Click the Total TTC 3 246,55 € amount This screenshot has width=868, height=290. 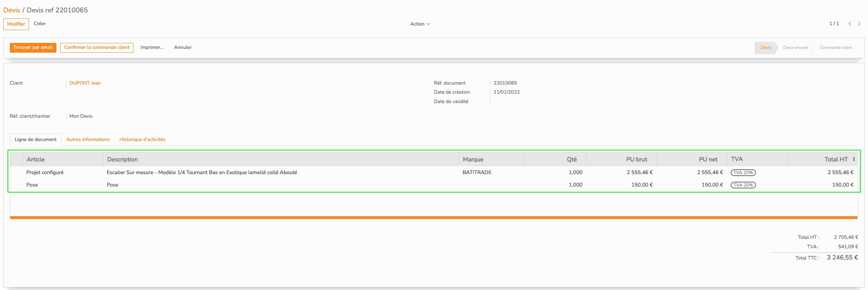click(x=842, y=258)
